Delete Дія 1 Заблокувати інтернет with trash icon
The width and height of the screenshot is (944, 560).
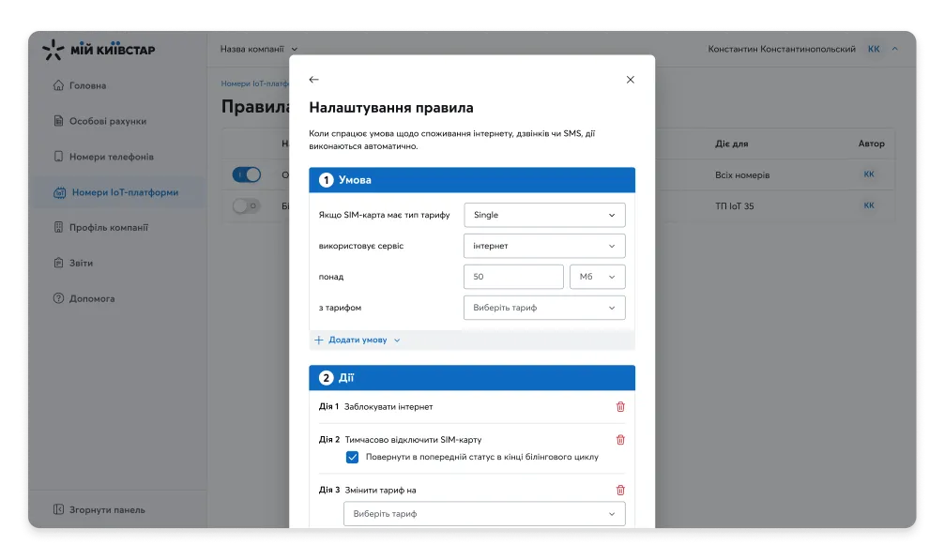pyautogui.click(x=620, y=406)
